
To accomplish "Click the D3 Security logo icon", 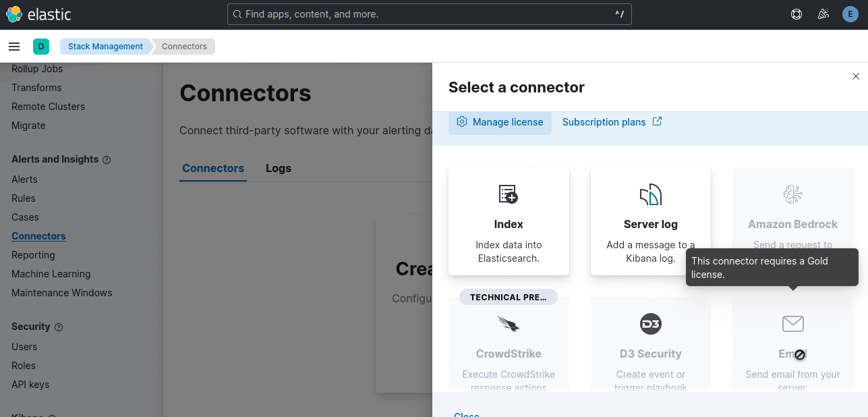I will tap(651, 324).
